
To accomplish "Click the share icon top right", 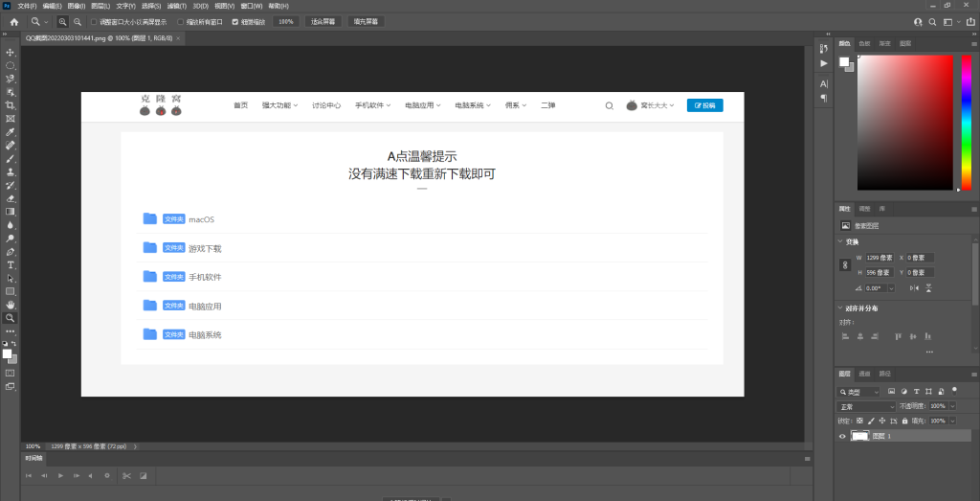I will [970, 22].
